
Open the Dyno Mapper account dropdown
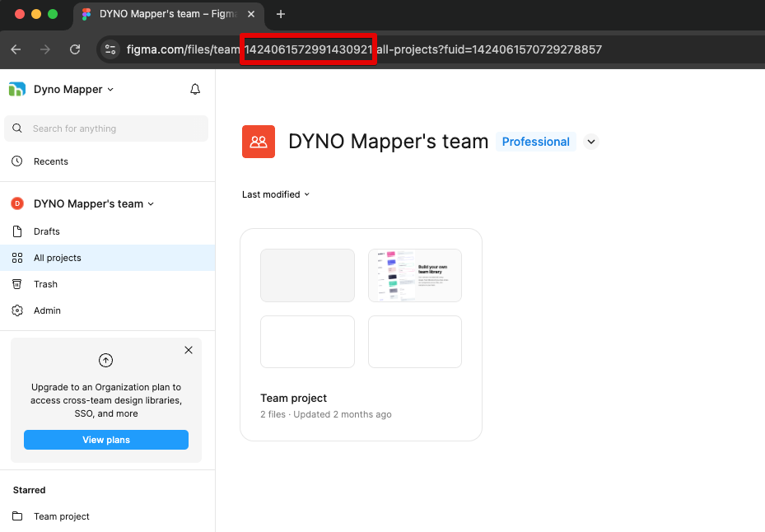(x=73, y=89)
